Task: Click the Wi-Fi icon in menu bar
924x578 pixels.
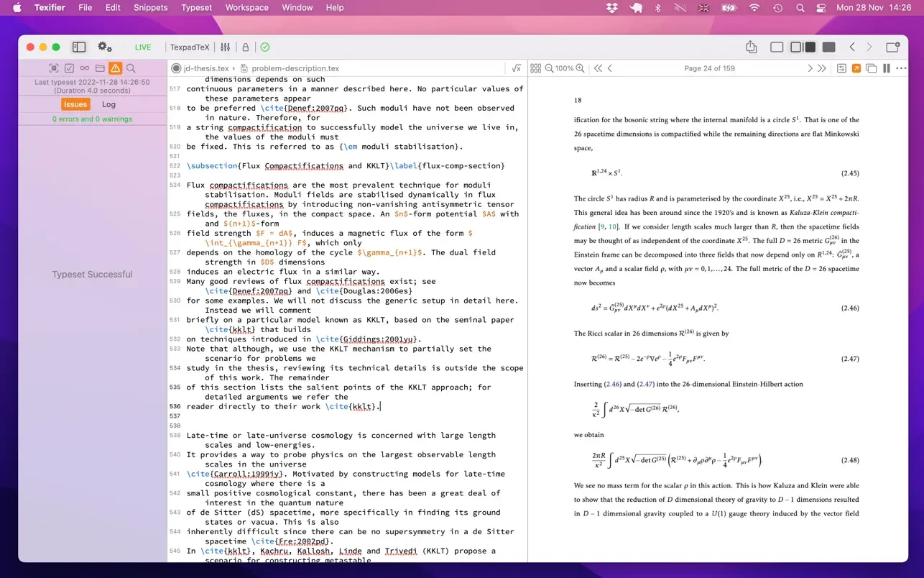Action: click(754, 8)
